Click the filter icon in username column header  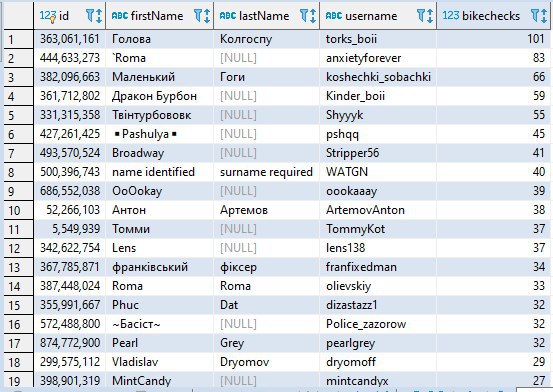[421, 16]
